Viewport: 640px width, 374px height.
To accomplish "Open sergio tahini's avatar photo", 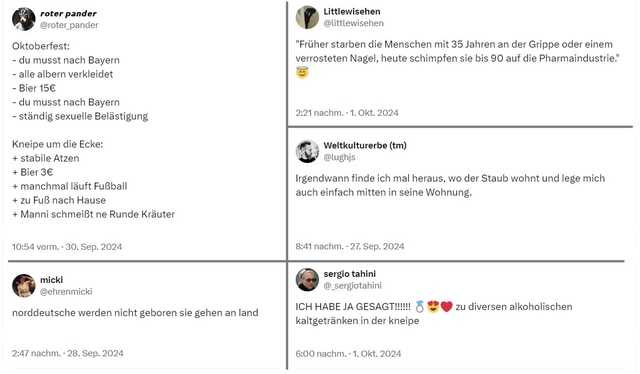I will [307, 280].
